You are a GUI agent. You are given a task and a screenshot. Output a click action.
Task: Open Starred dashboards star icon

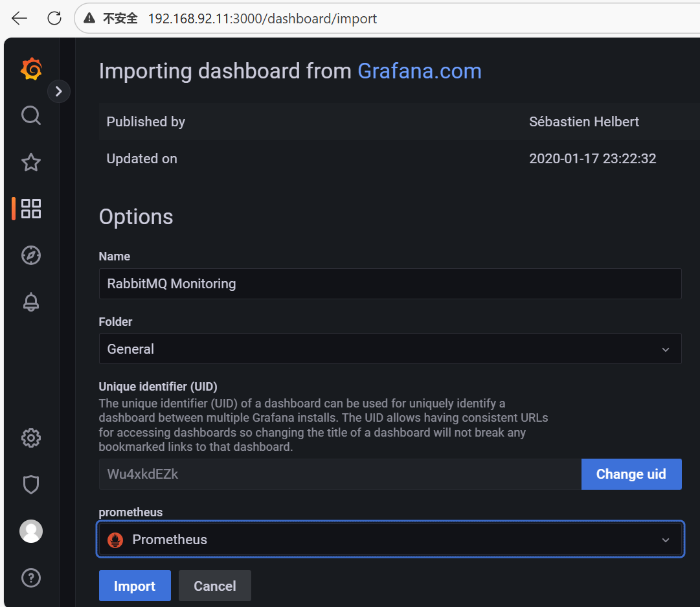[x=31, y=162]
